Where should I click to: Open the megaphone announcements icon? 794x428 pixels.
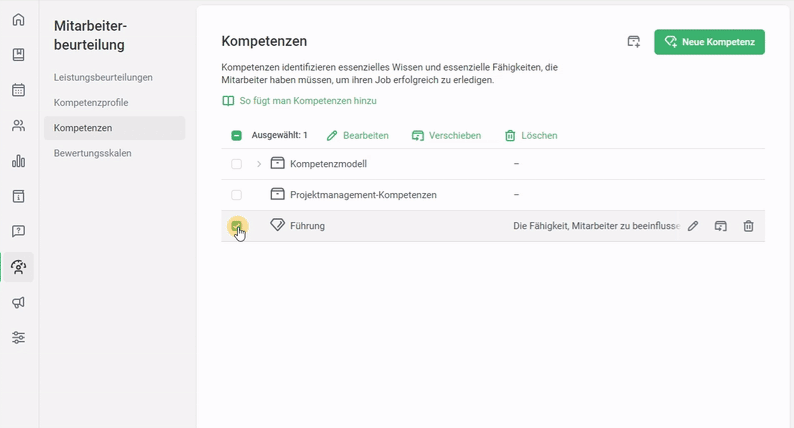coord(18,302)
